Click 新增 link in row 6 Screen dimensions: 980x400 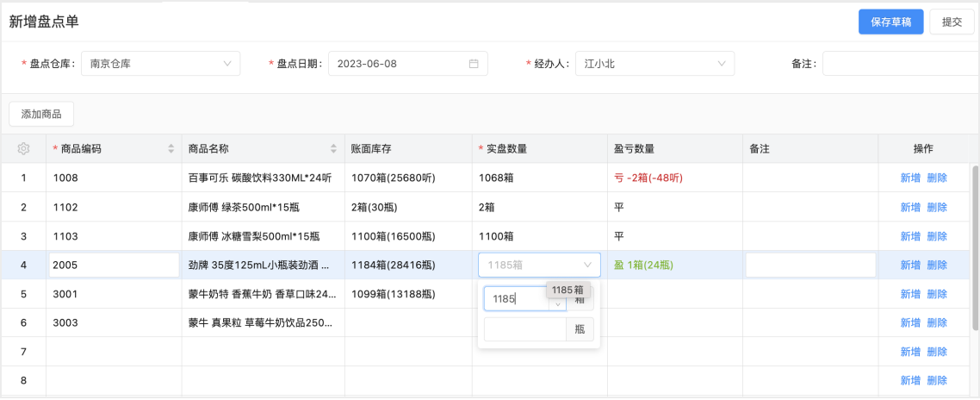pyautogui.click(x=910, y=323)
